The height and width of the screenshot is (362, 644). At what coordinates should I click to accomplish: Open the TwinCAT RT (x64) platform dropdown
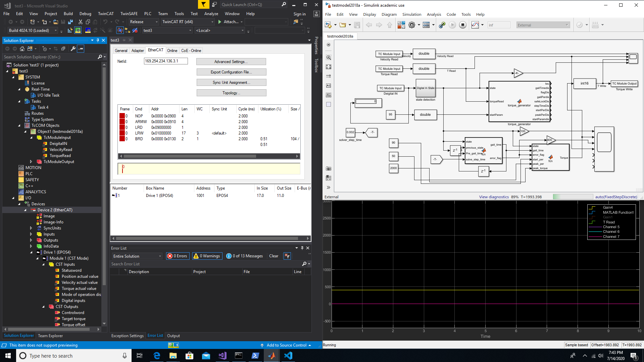tap(188, 22)
